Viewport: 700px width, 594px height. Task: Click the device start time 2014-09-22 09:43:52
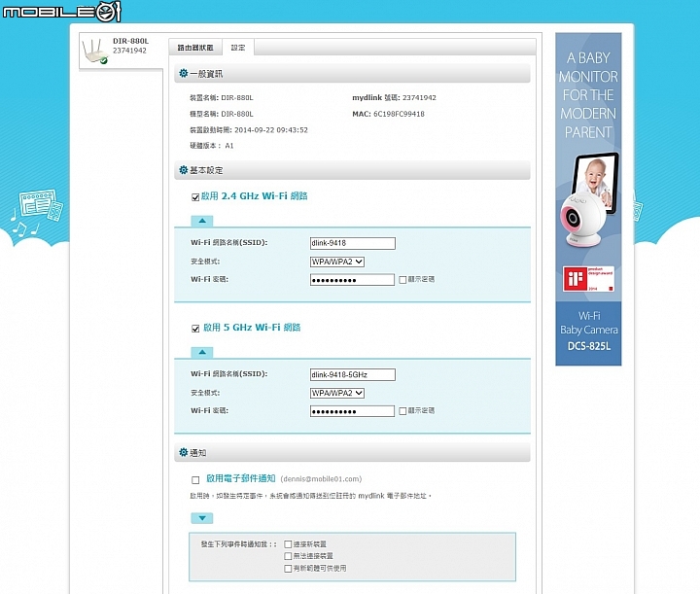[x=271, y=130]
